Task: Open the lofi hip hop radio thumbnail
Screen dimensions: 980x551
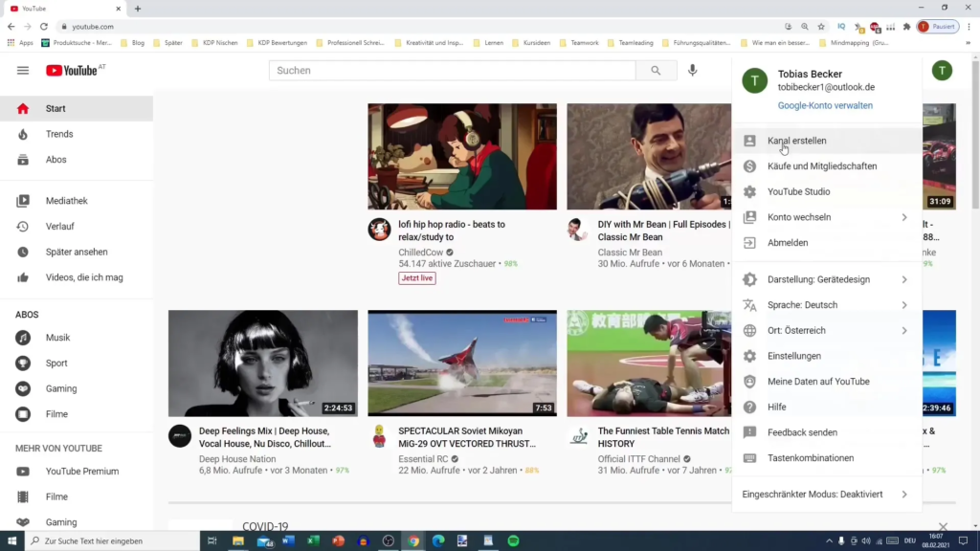Action: (x=462, y=156)
